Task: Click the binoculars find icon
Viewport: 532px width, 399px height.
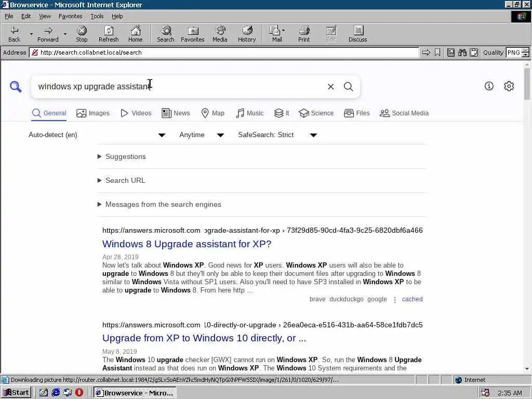Action: tap(462, 52)
